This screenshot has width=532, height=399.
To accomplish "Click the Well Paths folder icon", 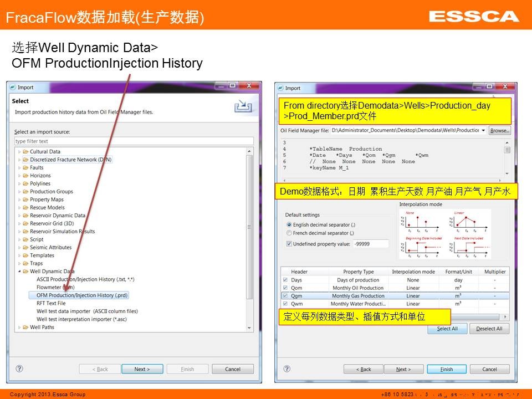I will pyautogui.click(x=25, y=328).
